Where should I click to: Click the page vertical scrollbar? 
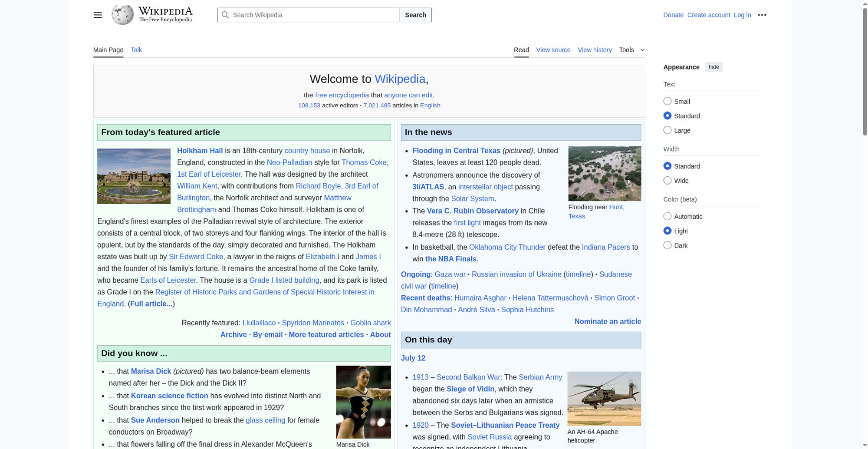(865, 72)
